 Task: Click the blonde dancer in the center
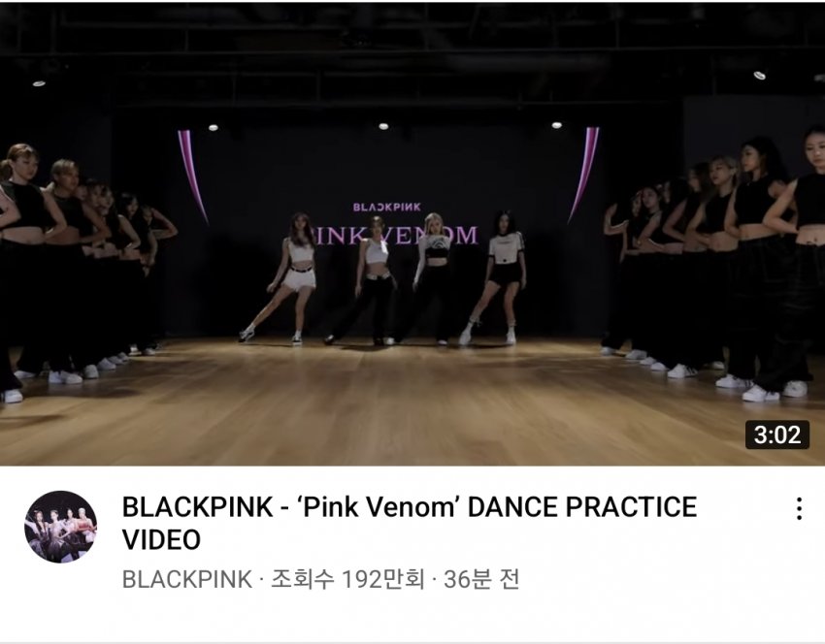pyautogui.click(x=430, y=278)
